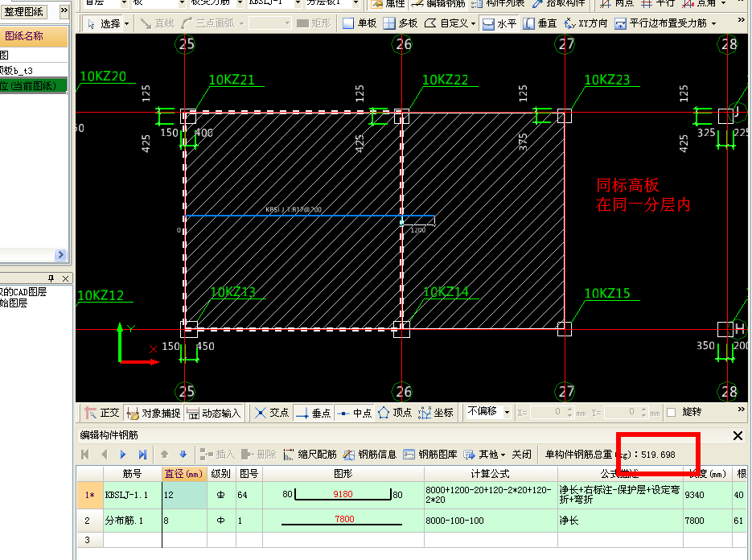This screenshot has width=752, height=560.
Task: Click 拾取构件 pick component tool
Action: (x=558, y=4)
